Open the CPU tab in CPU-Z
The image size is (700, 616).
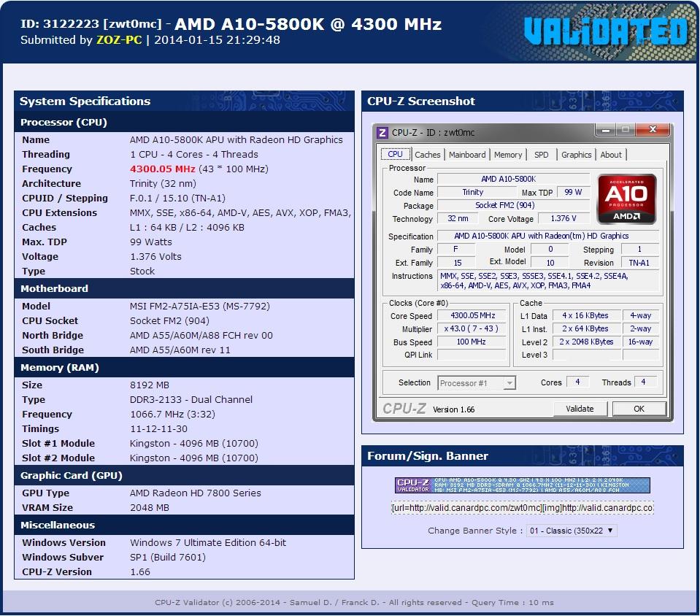tap(395, 154)
